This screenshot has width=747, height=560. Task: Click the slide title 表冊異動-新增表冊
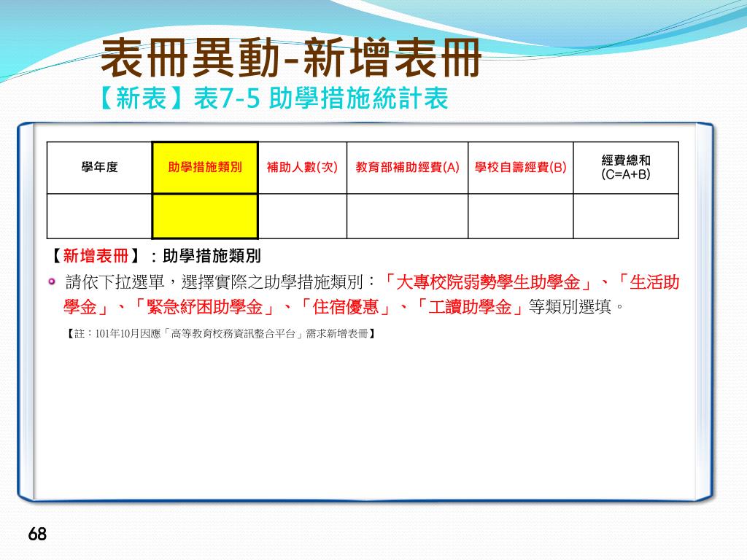tap(290, 58)
